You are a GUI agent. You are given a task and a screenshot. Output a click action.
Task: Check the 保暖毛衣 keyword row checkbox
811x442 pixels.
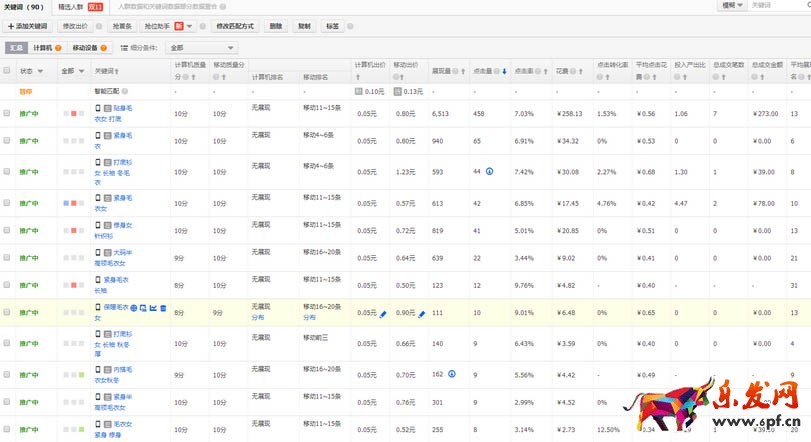point(8,313)
